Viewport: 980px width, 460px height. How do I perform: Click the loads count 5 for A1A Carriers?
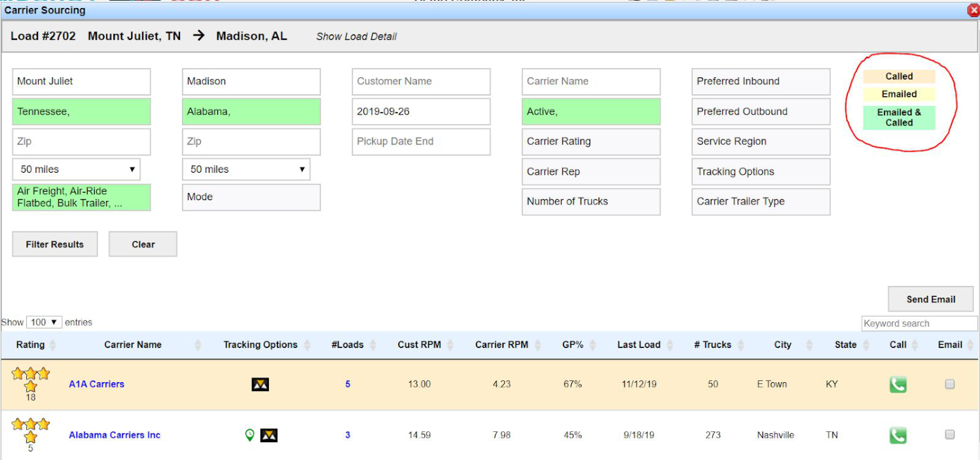point(348,384)
